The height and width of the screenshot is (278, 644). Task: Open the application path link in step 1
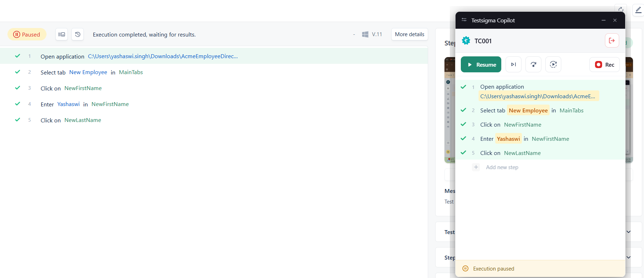163,56
